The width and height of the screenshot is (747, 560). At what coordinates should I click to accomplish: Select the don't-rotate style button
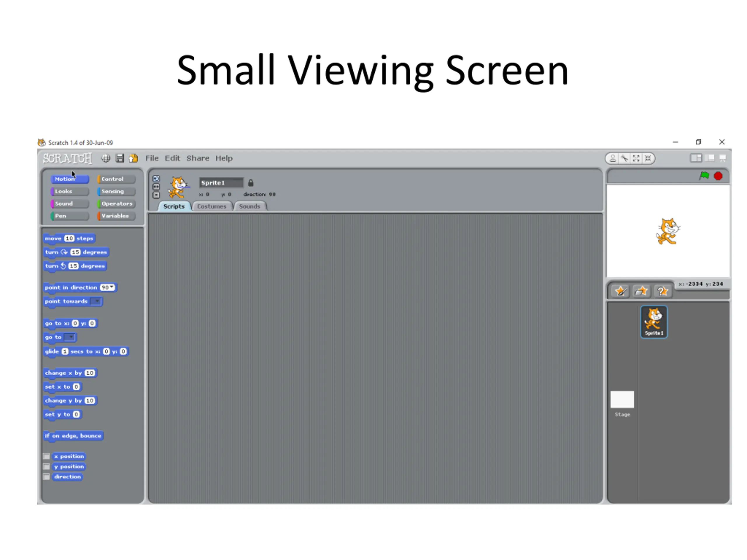tap(156, 195)
